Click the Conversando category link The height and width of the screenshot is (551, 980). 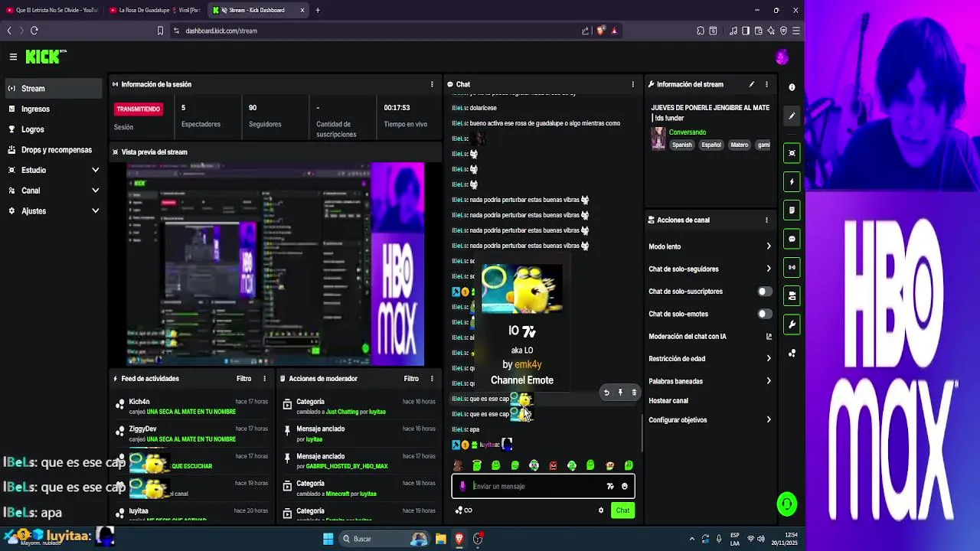(x=688, y=132)
